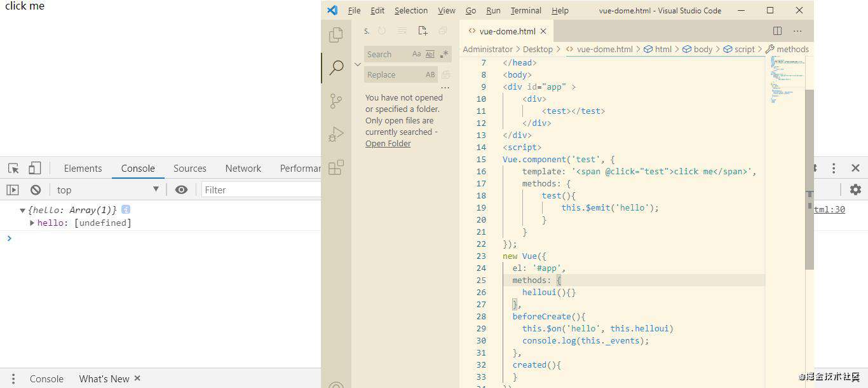Open the Run menu
868x388 pixels.
[x=493, y=10]
